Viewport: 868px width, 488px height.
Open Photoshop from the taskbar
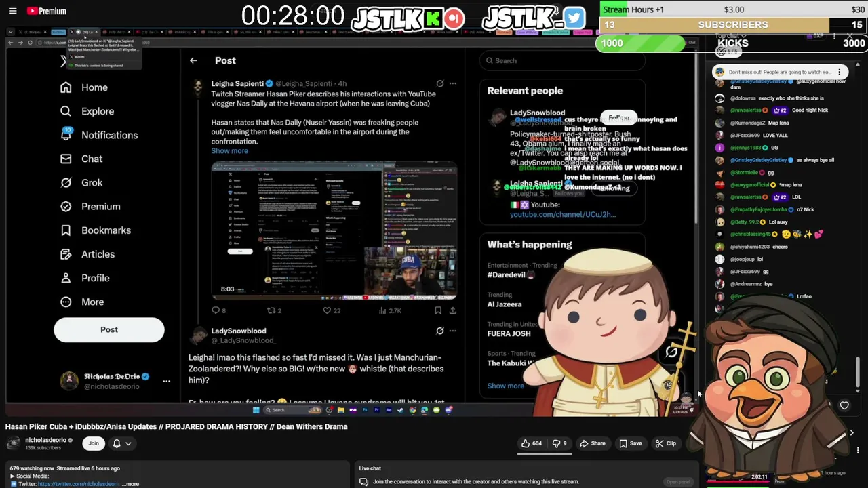[x=366, y=410]
